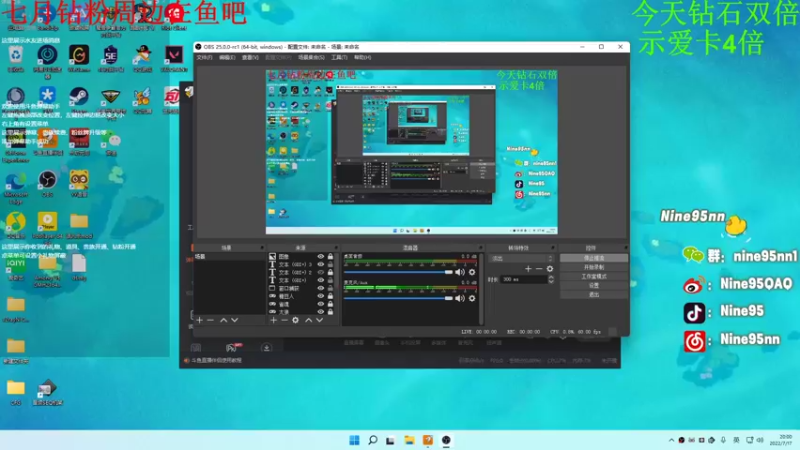Click the OBS preview canvas
This screenshot has height=450, width=800.
(411, 152)
